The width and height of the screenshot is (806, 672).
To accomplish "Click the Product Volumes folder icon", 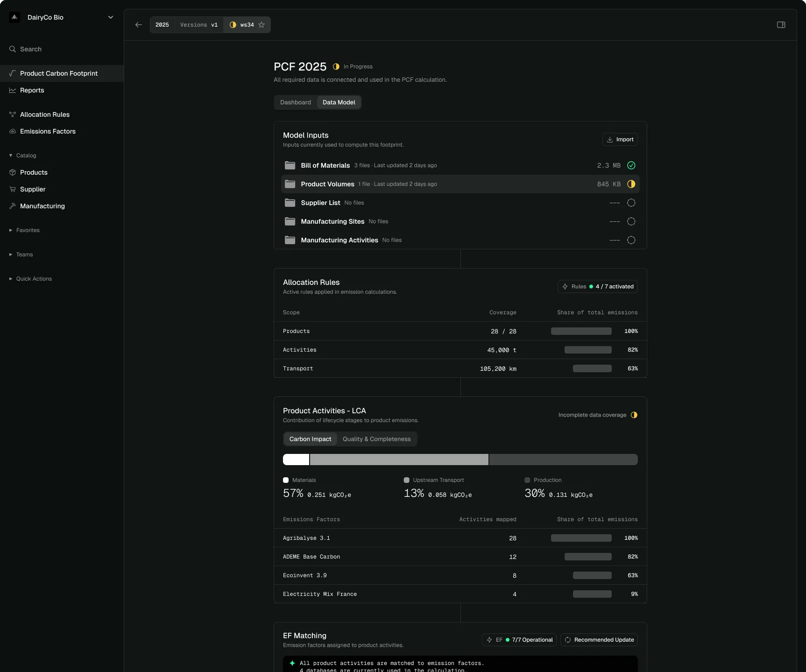I will click(290, 184).
